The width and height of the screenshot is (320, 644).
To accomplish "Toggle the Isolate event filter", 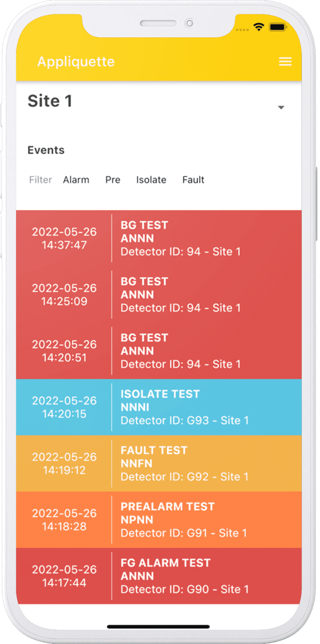I will 151,180.
